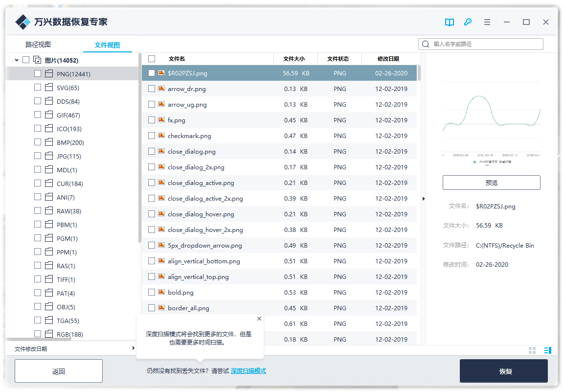Toggle the select-all checkbox in file header
Viewport: 564px width, 392px height.
pos(152,59)
